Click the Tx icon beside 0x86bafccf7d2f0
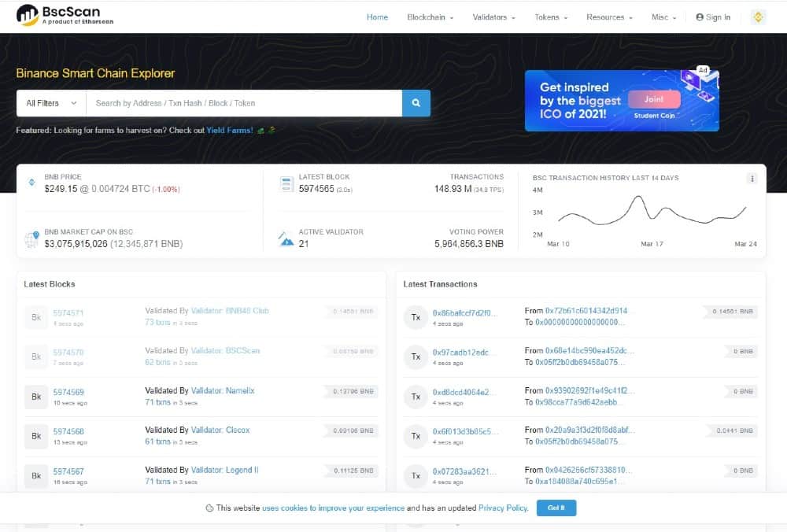Image resolution: width=787 pixels, height=532 pixels. [416, 317]
